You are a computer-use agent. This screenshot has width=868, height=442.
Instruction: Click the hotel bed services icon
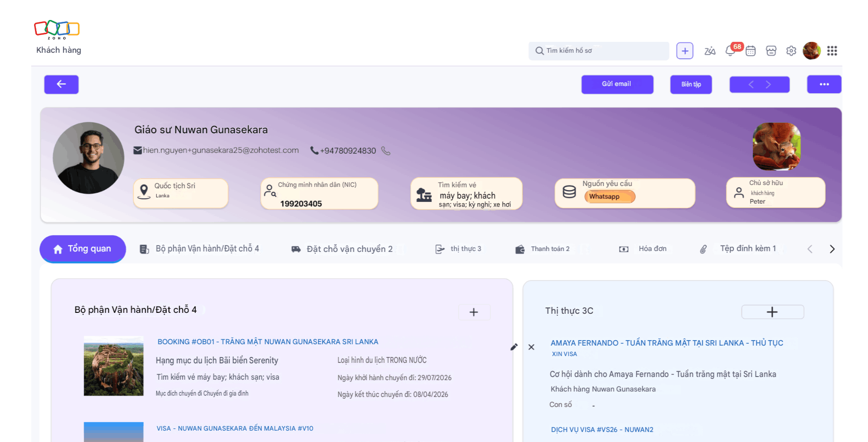[x=424, y=195]
